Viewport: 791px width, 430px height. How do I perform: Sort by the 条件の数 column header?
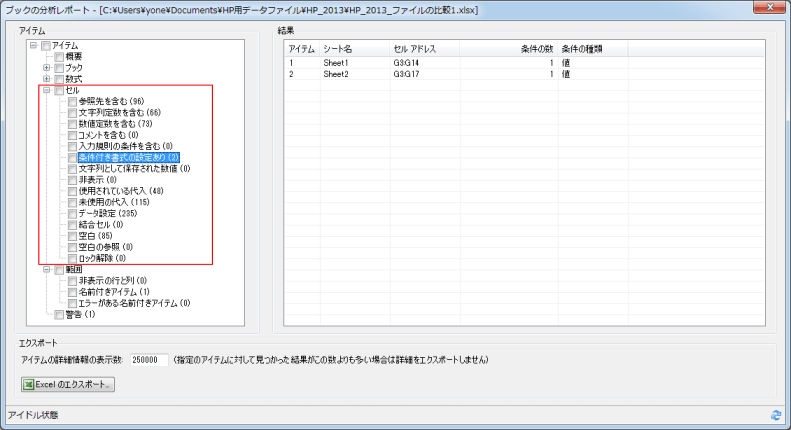click(x=508, y=49)
